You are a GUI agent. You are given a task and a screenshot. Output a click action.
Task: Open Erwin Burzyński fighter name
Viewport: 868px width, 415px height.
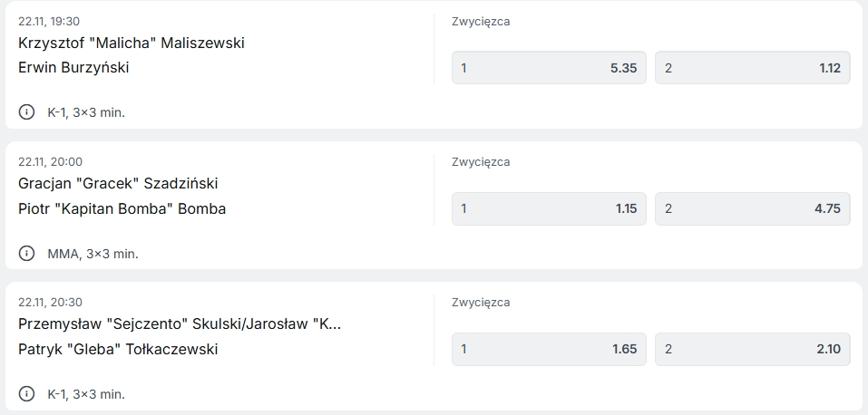[x=73, y=67]
